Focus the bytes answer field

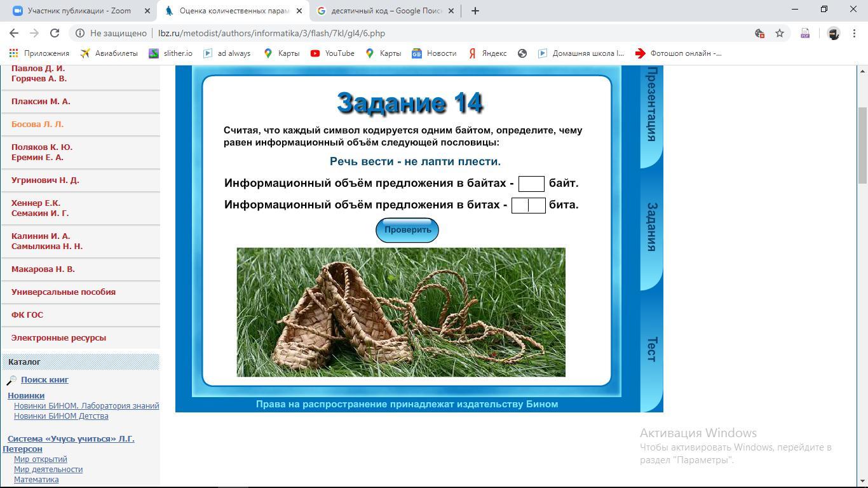[531, 184]
